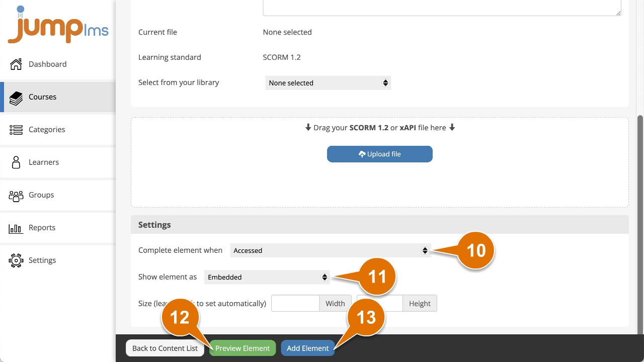Image resolution: width=644 pixels, height=362 pixels.
Task: Open the Show element as dropdown
Action: tap(267, 277)
